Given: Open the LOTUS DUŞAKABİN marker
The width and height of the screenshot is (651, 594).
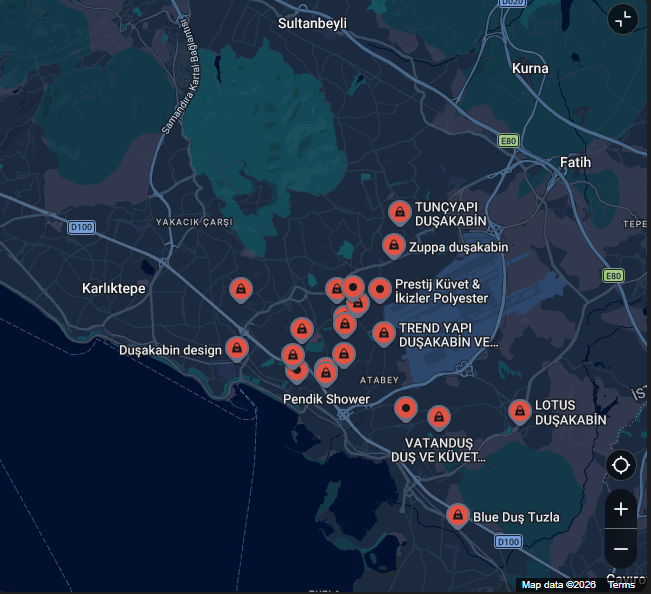Looking at the screenshot, I should pos(519,411).
